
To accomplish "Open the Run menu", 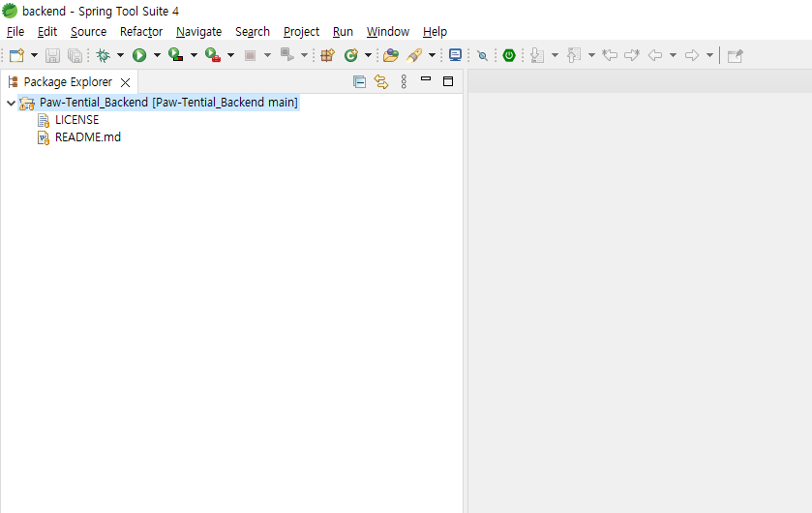I will [343, 32].
